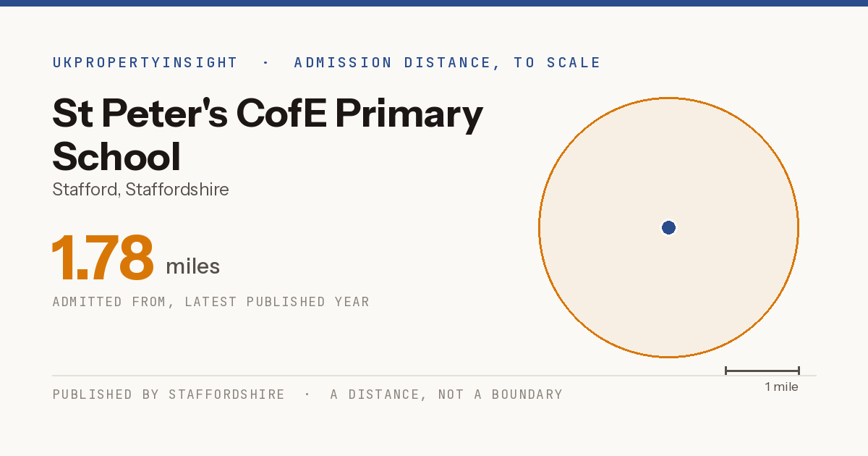Screen dimensions: 868x456
Task: Select the St Peter's CofE Primary School title
Action: (x=268, y=135)
